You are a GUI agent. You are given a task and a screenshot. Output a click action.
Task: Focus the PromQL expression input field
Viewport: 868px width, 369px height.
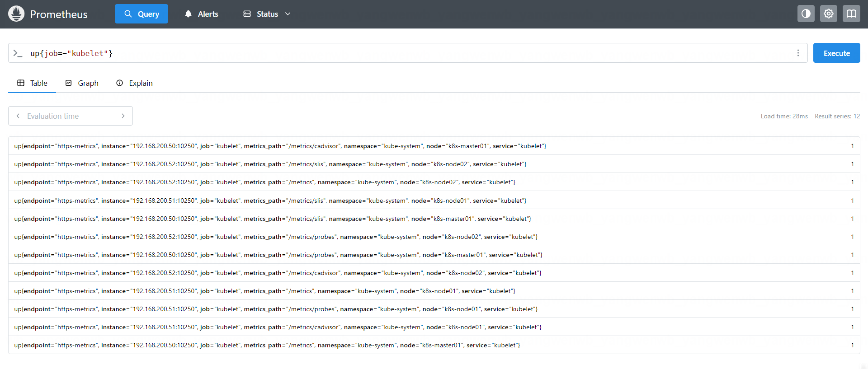[x=407, y=53]
